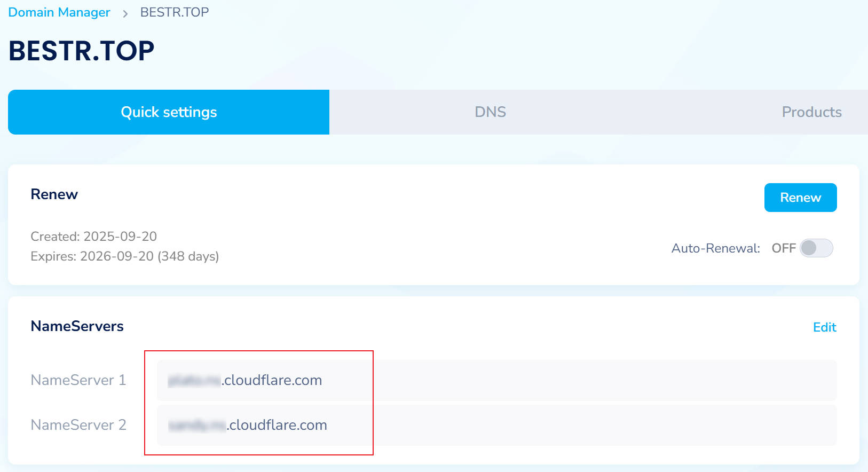Switch to the Quick settings tab

click(169, 112)
